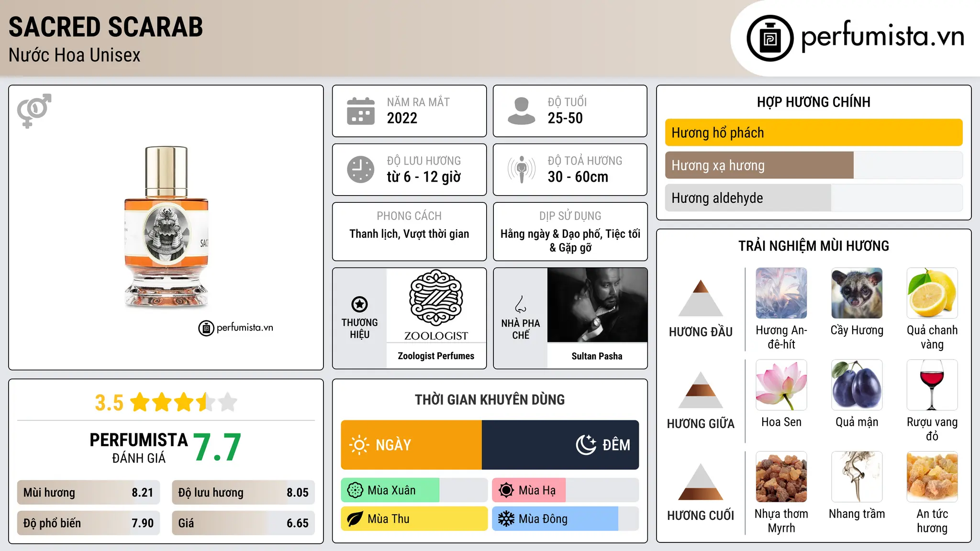
Task: Click the age range value 25-50
Action: coord(565,118)
